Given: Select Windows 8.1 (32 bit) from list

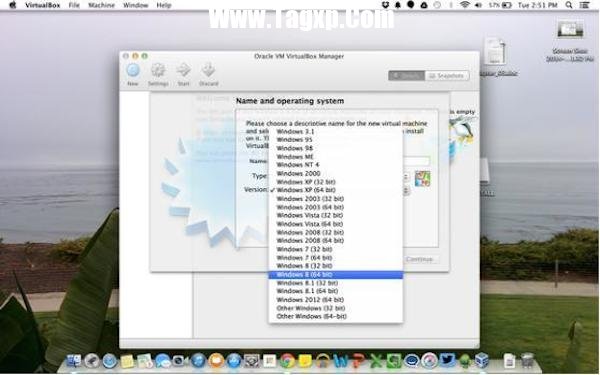Looking at the screenshot, I should 336,283.
